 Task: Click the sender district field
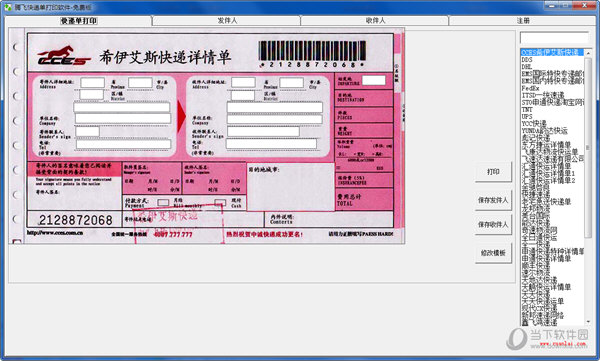[91, 94]
